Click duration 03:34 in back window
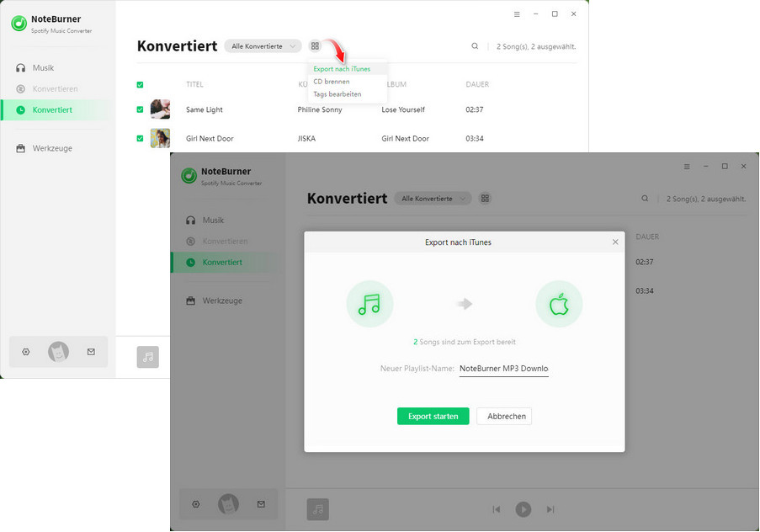760x532 pixels. 475,139
